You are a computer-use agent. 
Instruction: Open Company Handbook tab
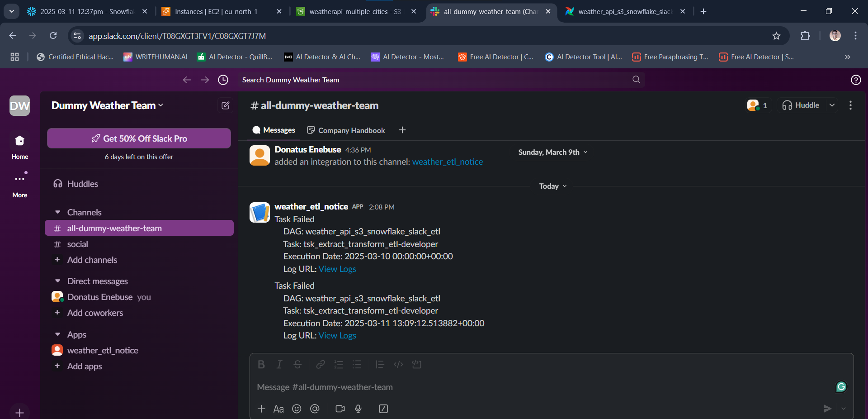(x=346, y=130)
